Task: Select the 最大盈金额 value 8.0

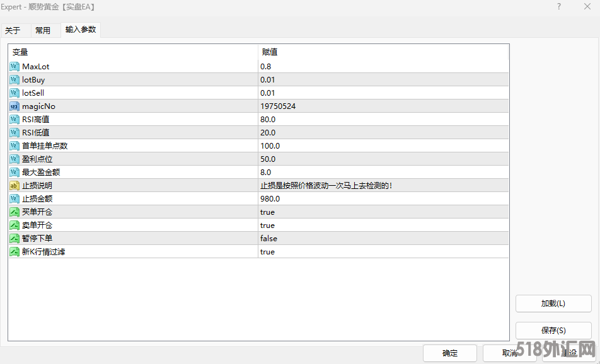Action: click(265, 172)
